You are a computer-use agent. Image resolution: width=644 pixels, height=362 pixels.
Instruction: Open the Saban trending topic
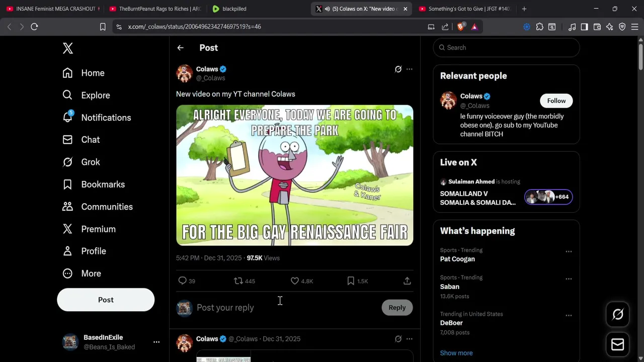tap(450, 287)
